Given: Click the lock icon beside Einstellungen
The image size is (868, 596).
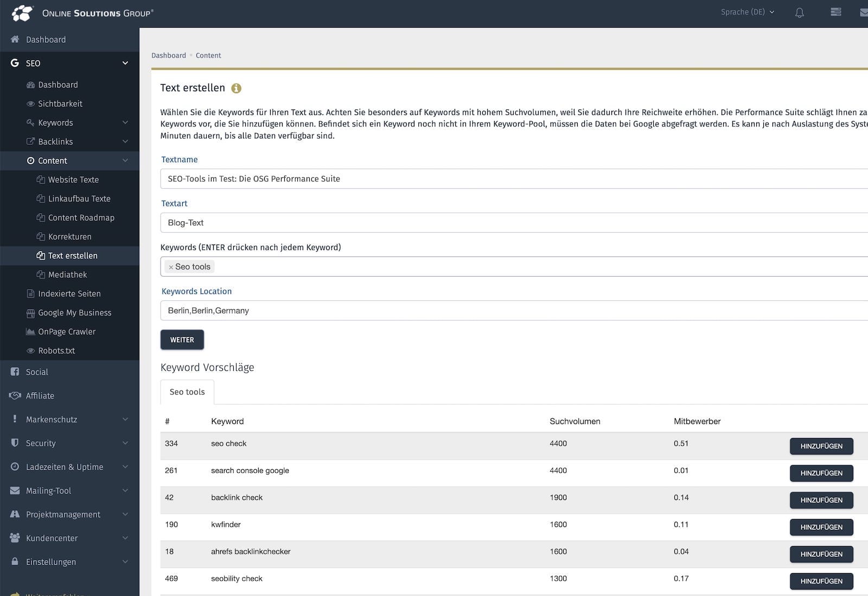Looking at the screenshot, I should point(15,562).
